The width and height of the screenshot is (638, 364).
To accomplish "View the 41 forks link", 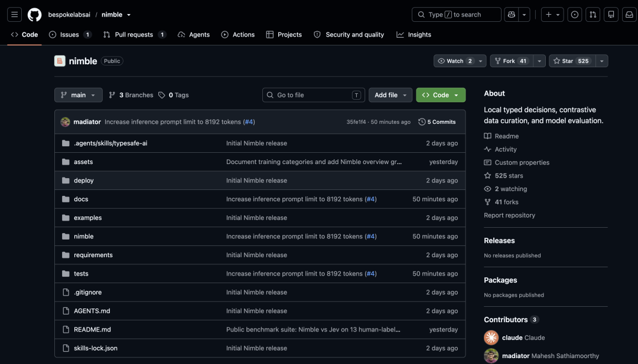I will tap(502, 202).
